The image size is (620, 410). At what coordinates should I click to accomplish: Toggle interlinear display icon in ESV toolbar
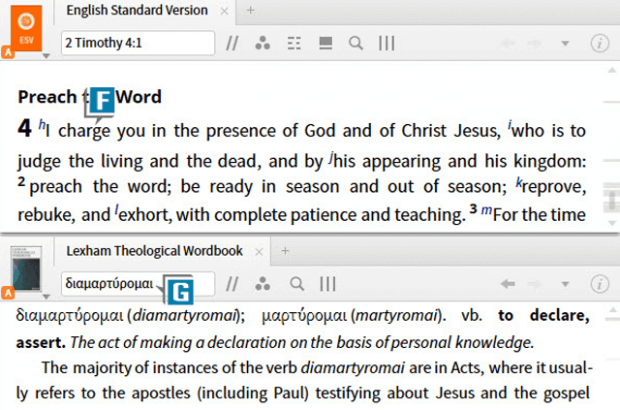pos(294,43)
